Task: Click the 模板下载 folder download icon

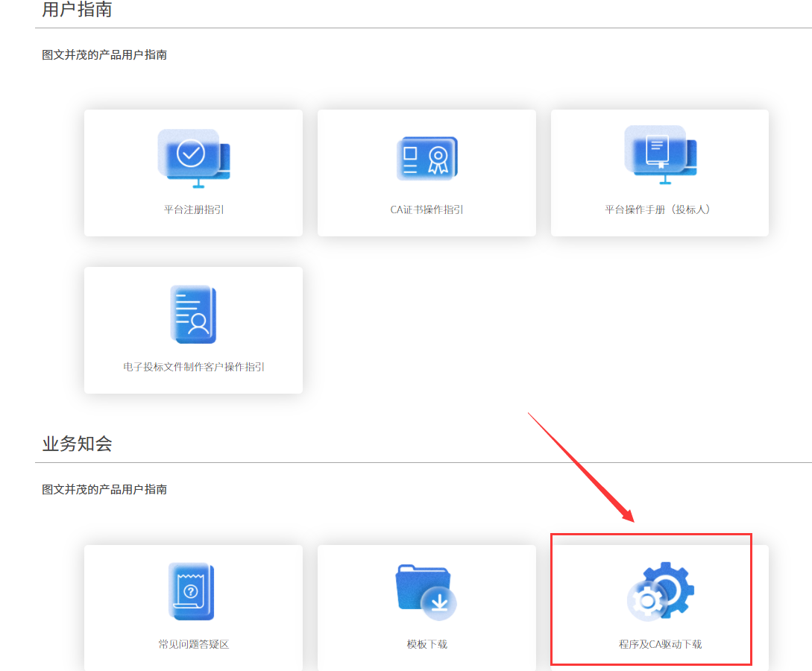Action: click(x=426, y=591)
